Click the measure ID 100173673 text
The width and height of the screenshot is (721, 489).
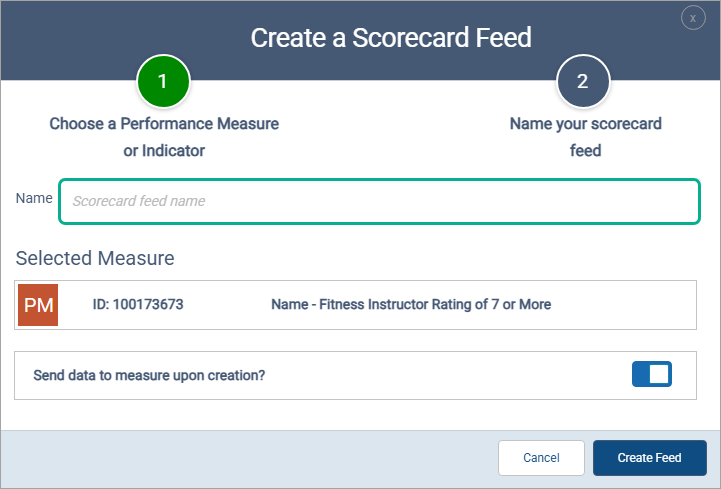[x=138, y=305]
